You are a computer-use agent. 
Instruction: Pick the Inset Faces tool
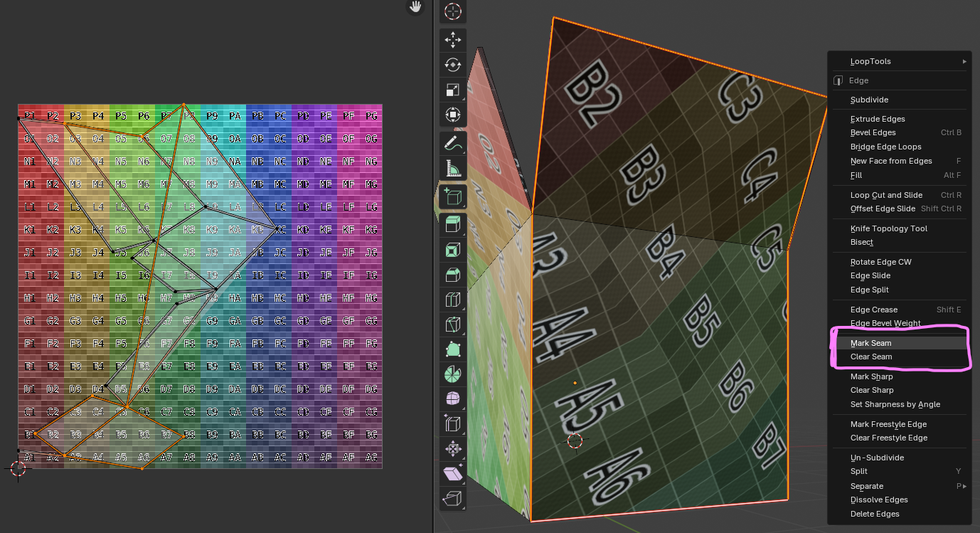tap(452, 250)
